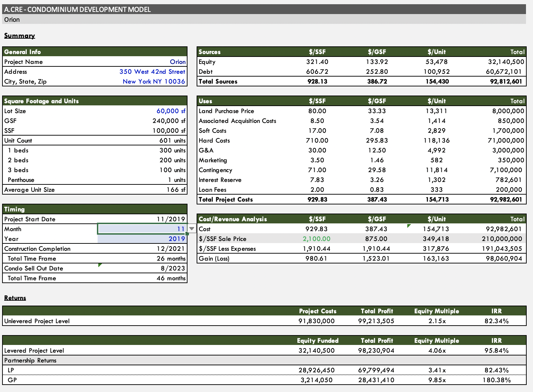Open the Month cell dropdown arrow
This screenshot has width=533, height=392.
point(192,229)
